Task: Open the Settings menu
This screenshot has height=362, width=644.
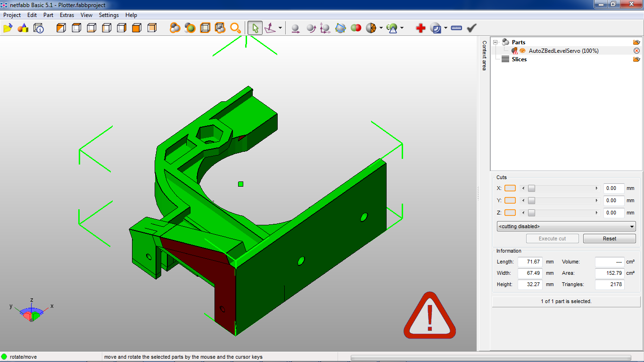Action: pyautogui.click(x=109, y=15)
